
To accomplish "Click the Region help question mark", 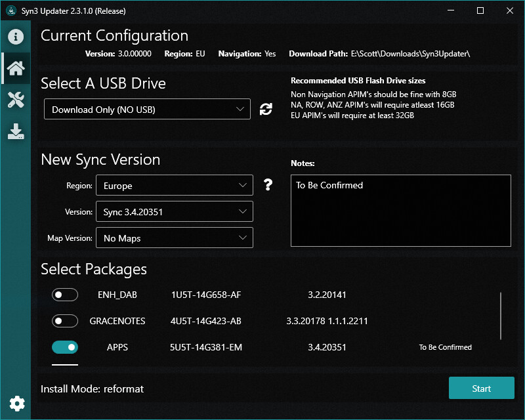I will tap(268, 185).
